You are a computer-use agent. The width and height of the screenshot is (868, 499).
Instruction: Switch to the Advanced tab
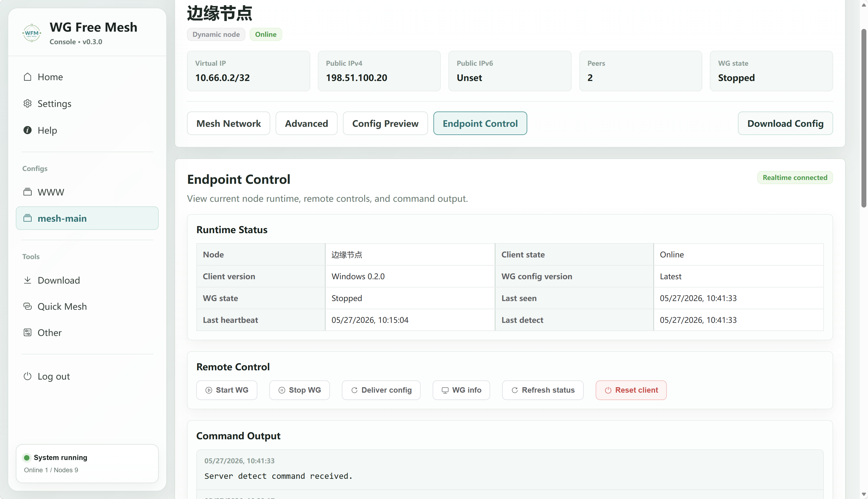click(306, 123)
